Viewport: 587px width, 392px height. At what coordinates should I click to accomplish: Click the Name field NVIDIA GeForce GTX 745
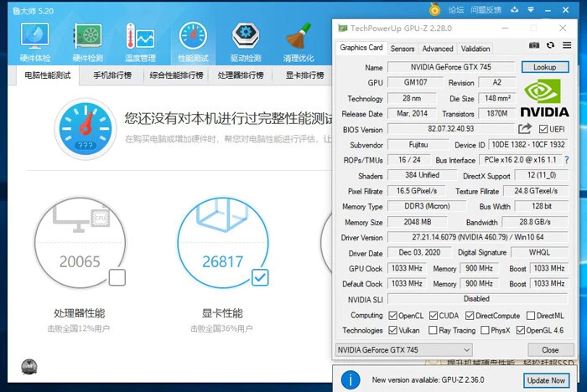click(451, 67)
